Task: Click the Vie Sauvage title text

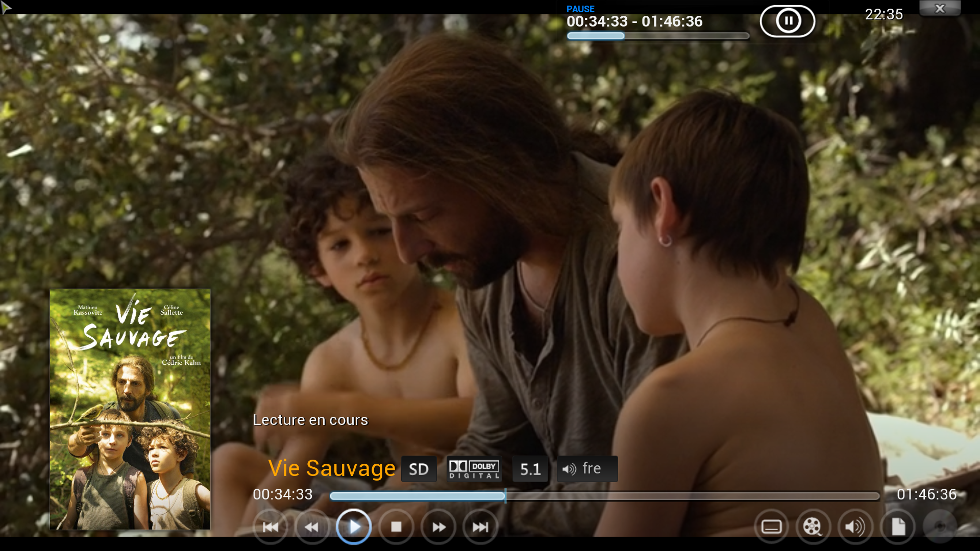Action: [332, 468]
